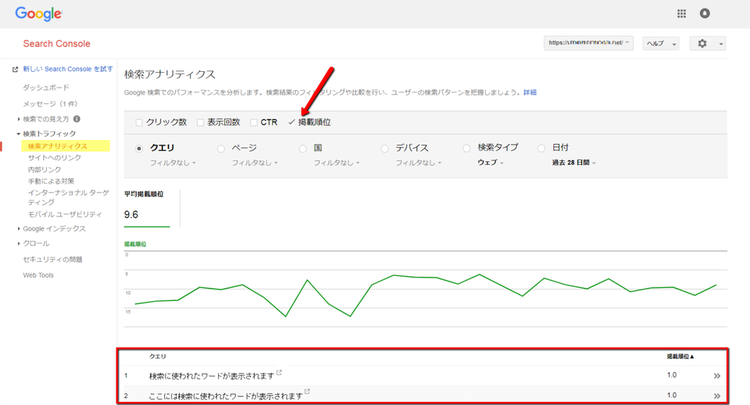
Task: Open Web Tools in sidebar
Action: [38, 275]
